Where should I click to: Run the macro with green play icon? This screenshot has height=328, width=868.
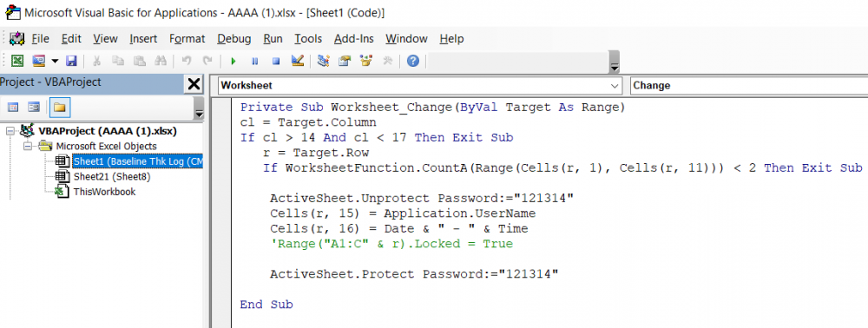(233, 61)
